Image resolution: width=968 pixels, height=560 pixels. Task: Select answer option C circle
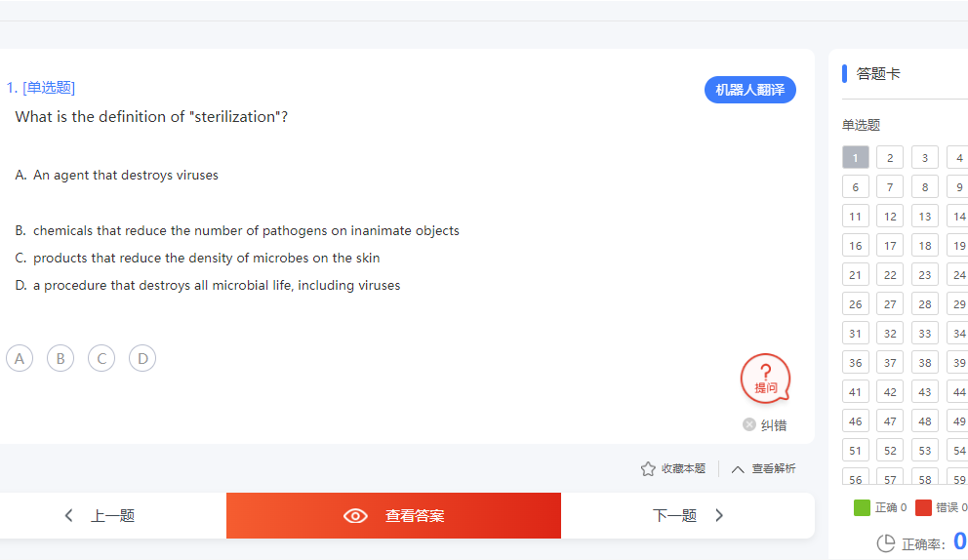[x=101, y=358]
